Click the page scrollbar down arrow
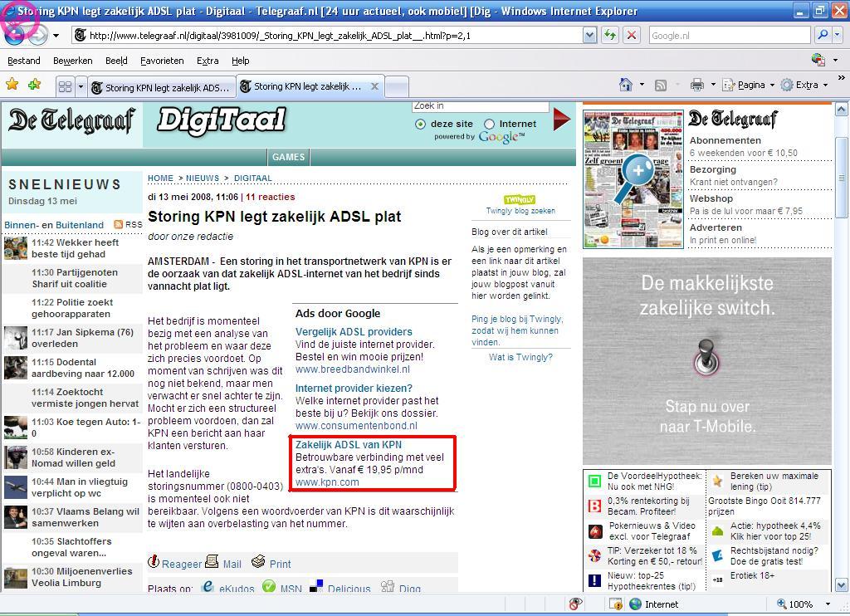850x616 pixels. [842, 585]
